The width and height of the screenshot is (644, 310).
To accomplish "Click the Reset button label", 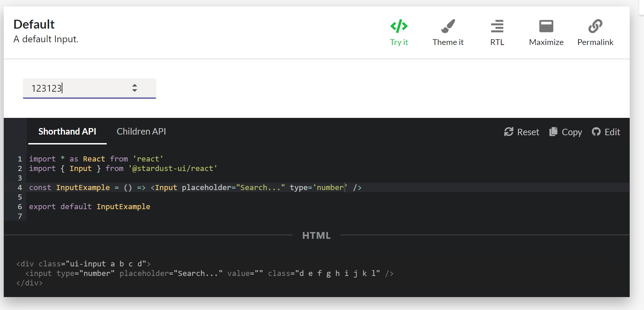I will [528, 132].
